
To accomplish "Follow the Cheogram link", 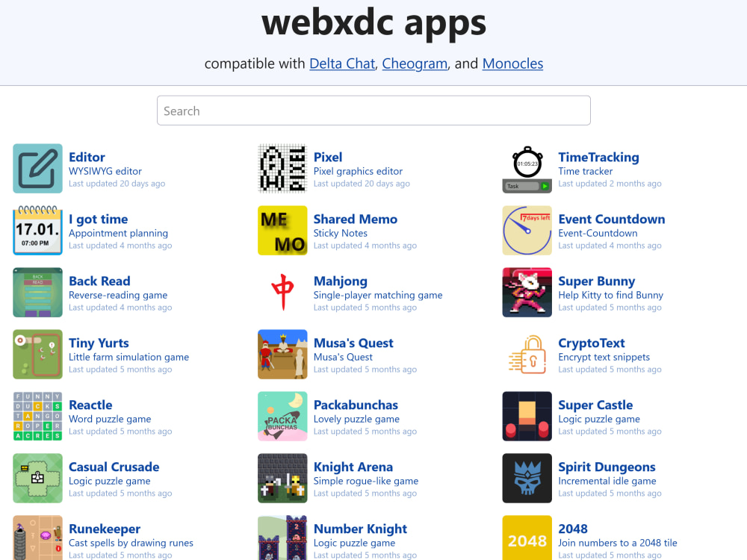I will (415, 63).
